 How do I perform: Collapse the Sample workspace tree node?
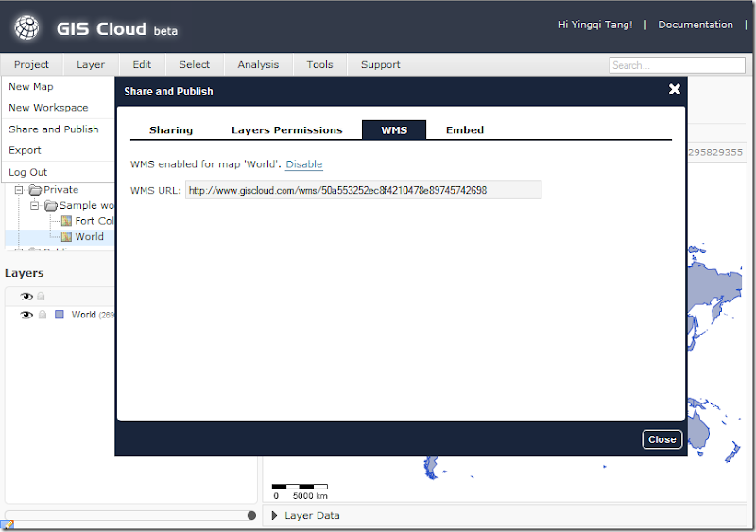point(34,205)
